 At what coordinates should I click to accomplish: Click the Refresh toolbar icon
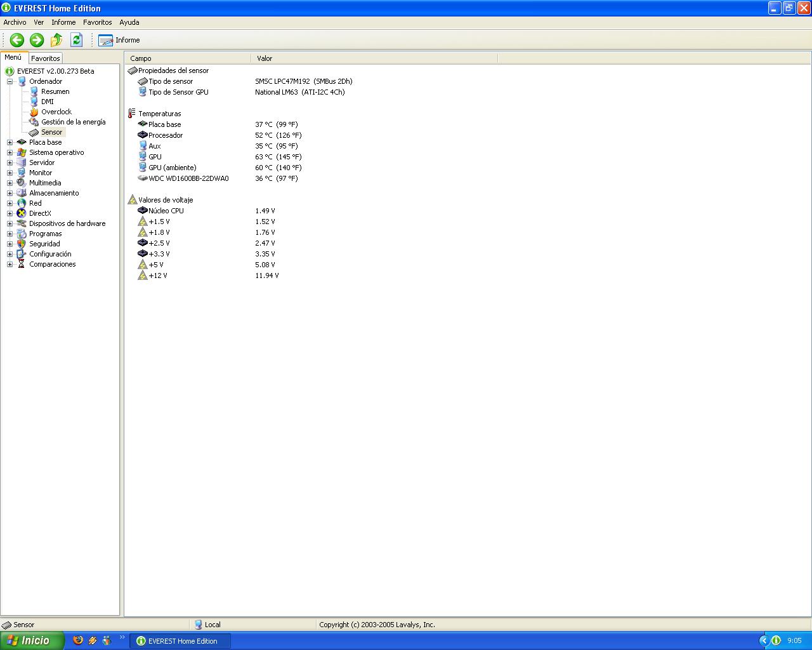point(77,40)
